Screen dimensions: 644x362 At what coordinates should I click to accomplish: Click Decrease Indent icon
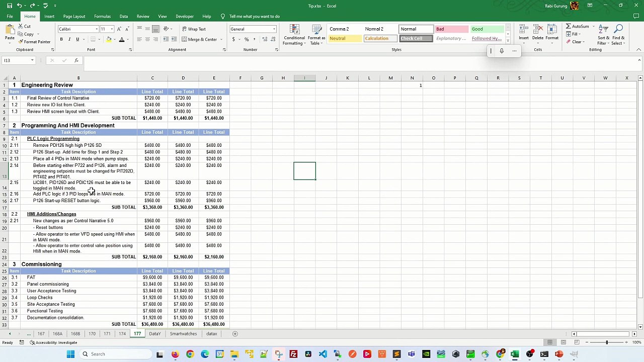166,39
